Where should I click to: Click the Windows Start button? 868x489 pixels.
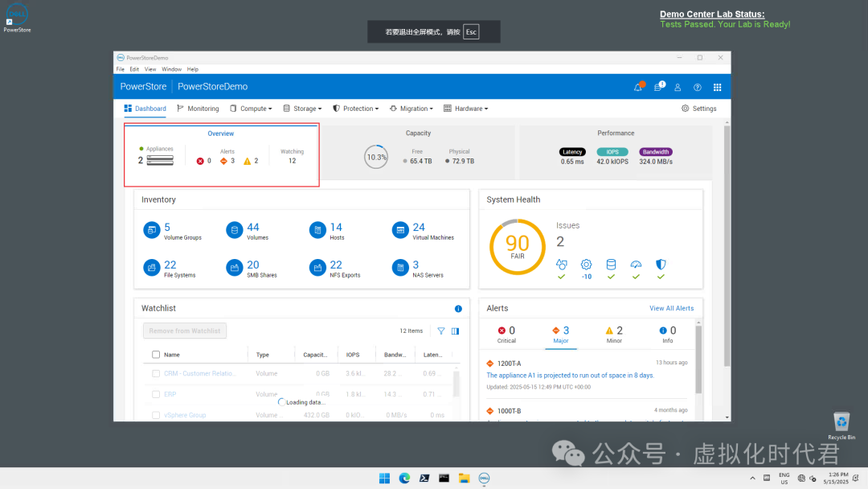click(x=384, y=479)
